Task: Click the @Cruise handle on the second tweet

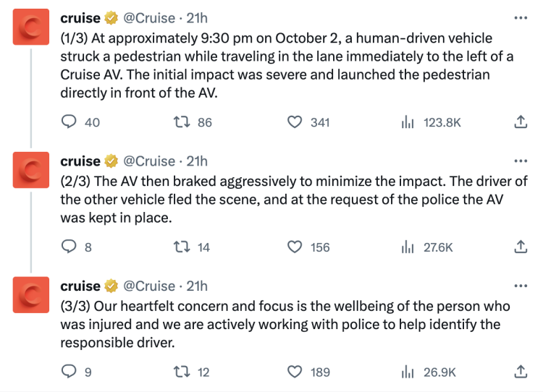Action: click(x=151, y=161)
